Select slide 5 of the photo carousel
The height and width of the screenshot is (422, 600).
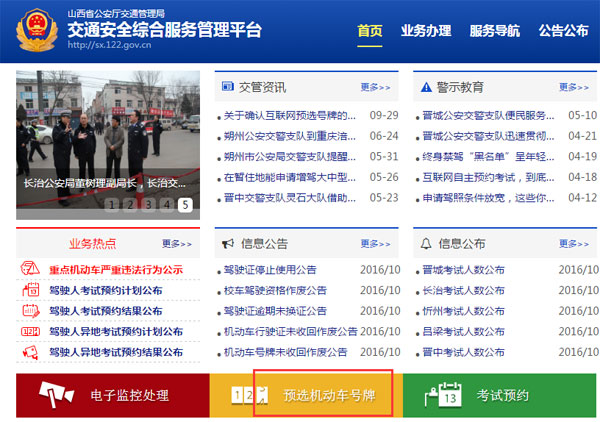[185, 205]
